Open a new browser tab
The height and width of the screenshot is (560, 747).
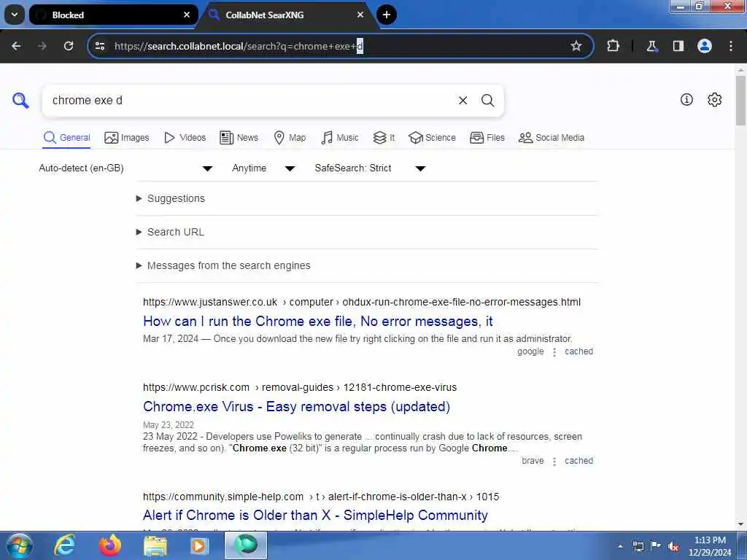387,15
